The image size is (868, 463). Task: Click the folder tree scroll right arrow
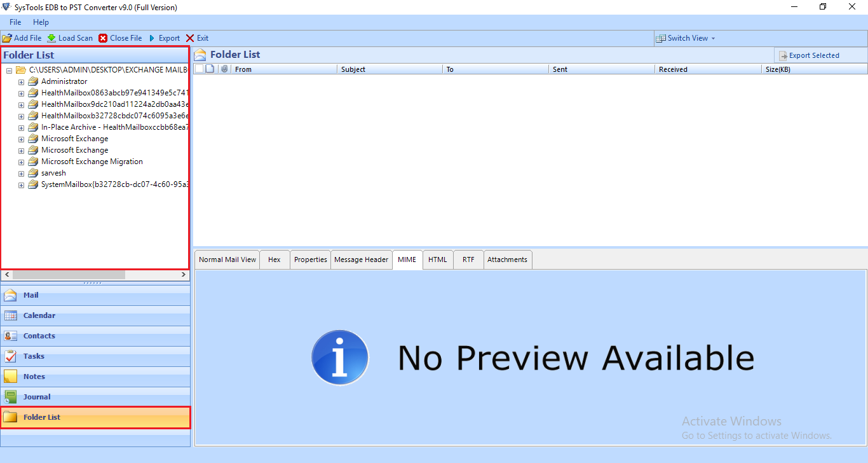pyautogui.click(x=184, y=275)
